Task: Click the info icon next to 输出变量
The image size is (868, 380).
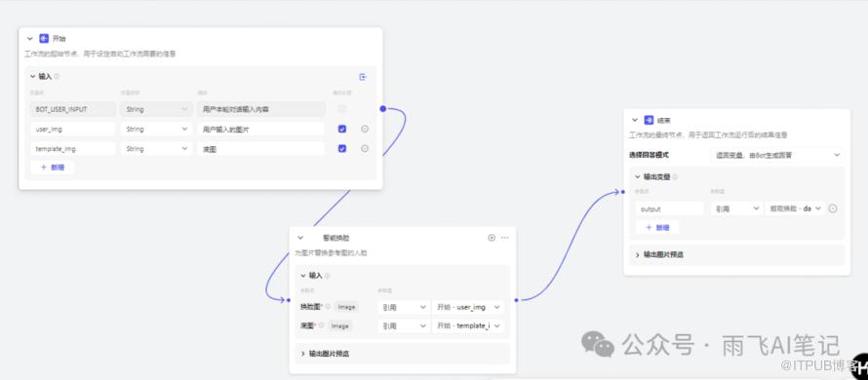Action: [675, 177]
